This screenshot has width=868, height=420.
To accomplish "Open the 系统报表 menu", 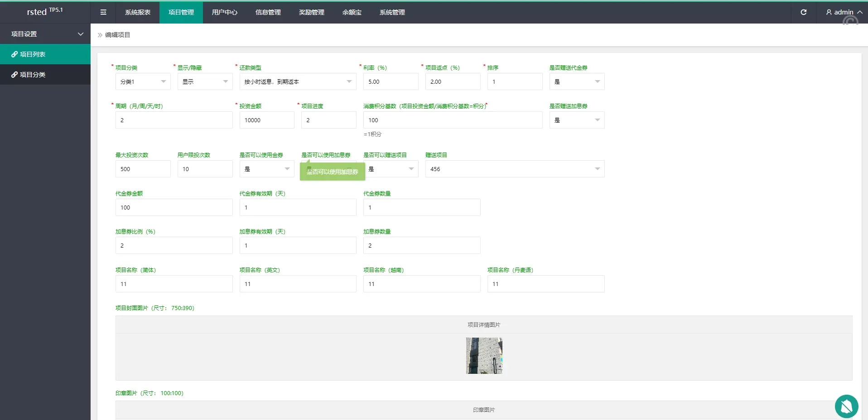I will (138, 12).
